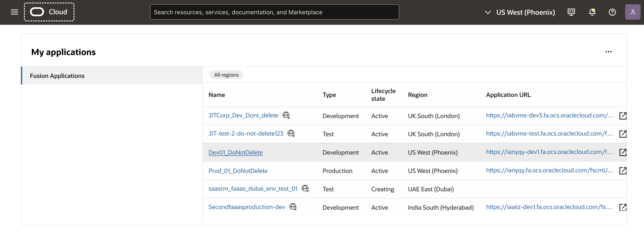Open the Prod_01_DoNotDelete environment link
This screenshot has height=234, width=644.
[x=238, y=171]
